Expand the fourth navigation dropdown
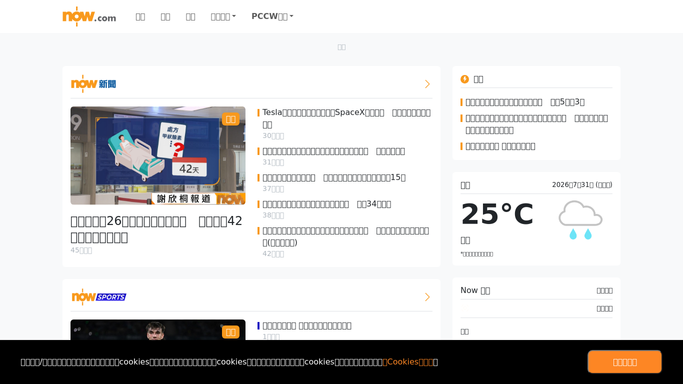 tap(223, 17)
